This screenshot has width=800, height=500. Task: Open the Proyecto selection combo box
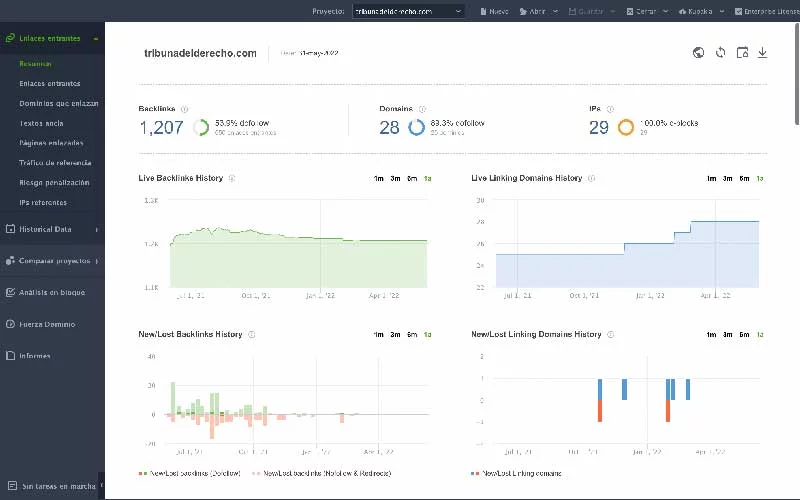click(x=408, y=11)
